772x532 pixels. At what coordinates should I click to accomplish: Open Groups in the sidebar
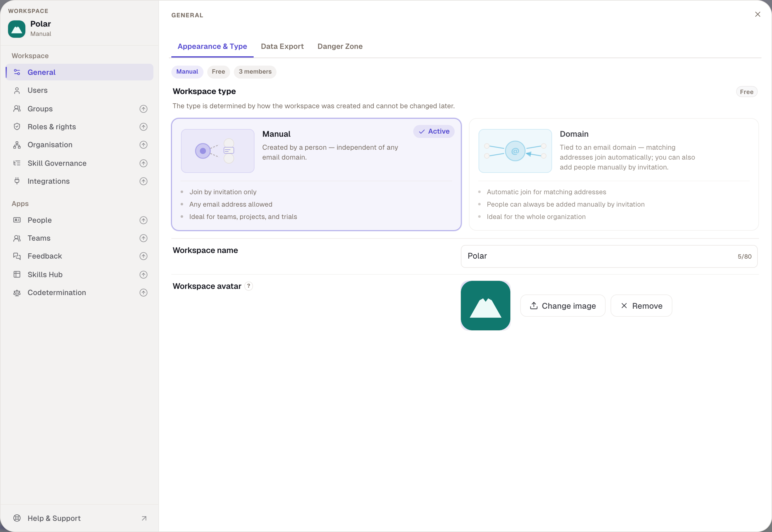79,109
